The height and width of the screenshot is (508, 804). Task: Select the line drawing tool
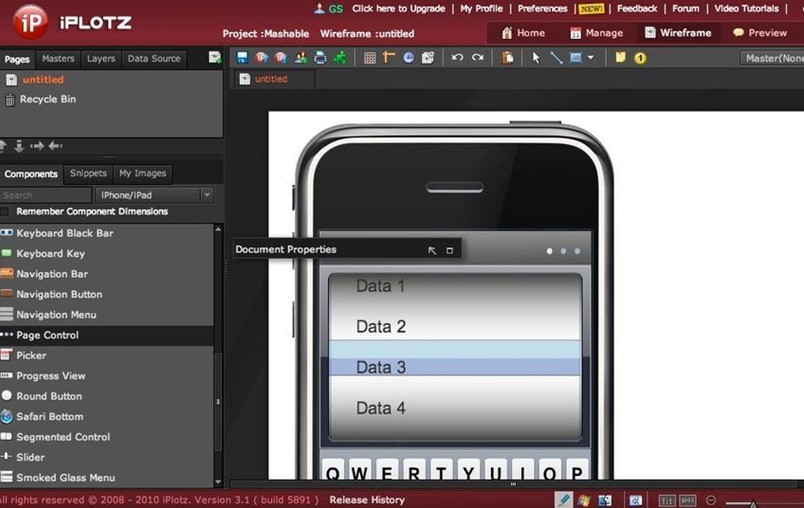tap(556, 58)
